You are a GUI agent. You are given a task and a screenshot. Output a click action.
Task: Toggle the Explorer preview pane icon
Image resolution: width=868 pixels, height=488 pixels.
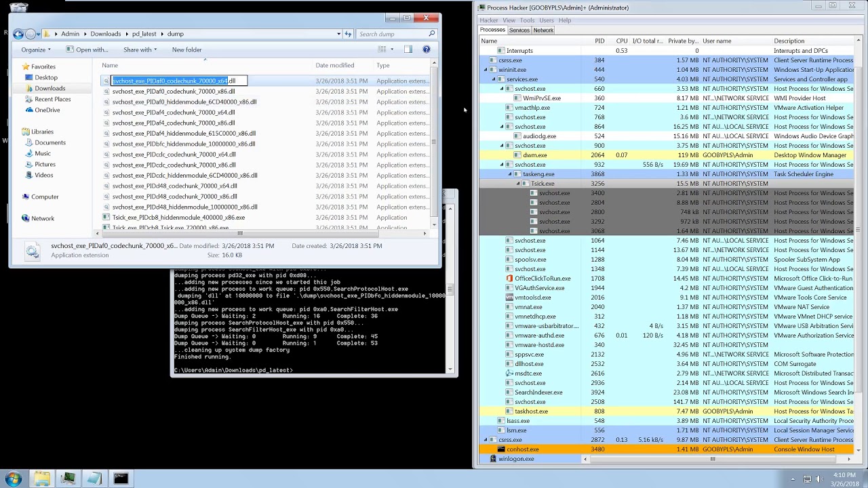(408, 49)
